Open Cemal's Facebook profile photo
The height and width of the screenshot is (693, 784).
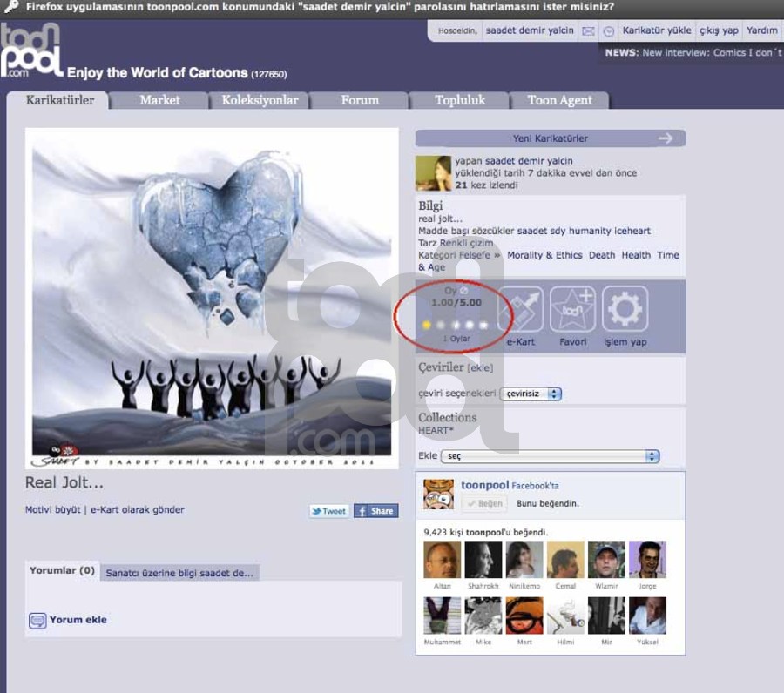pyautogui.click(x=565, y=560)
